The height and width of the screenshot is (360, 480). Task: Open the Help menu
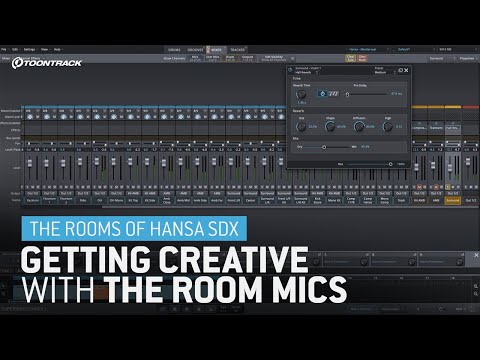coord(58,49)
